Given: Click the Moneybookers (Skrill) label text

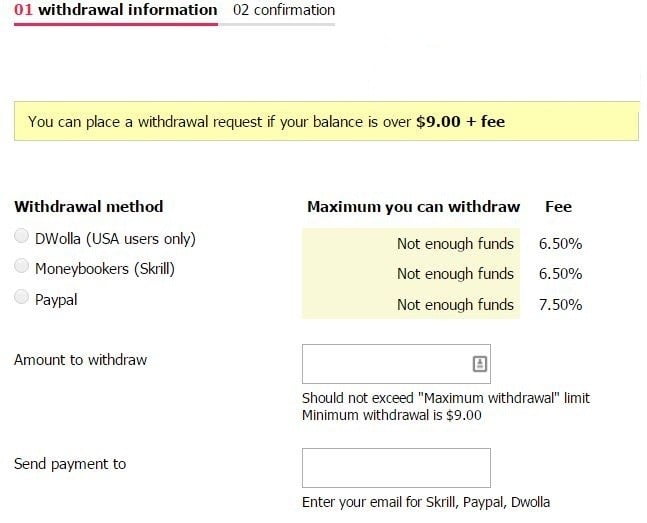Looking at the screenshot, I should (x=105, y=269).
